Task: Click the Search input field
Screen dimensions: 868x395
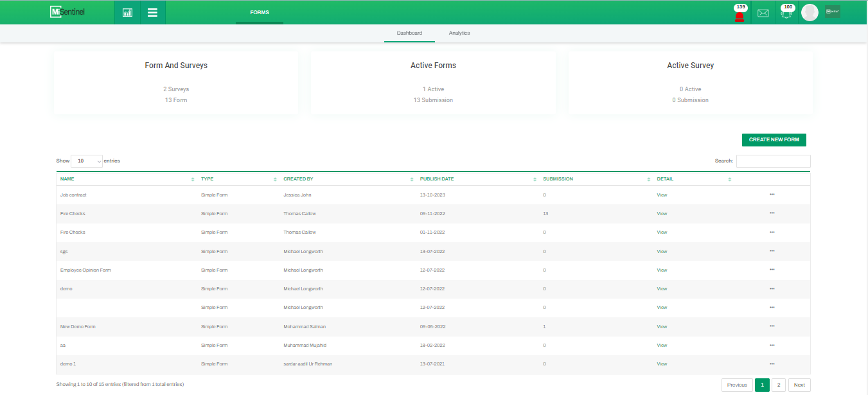Action: [x=773, y=161]
